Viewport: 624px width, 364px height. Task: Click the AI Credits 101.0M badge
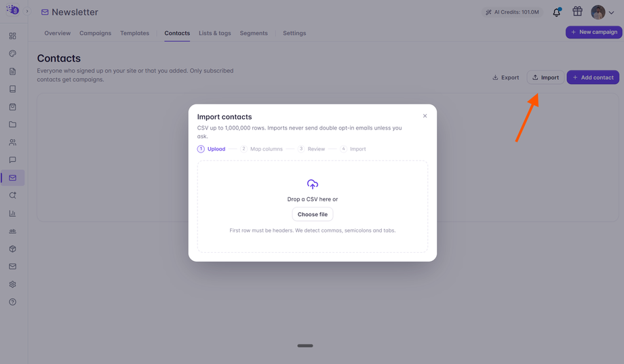(x=512, y=12)
